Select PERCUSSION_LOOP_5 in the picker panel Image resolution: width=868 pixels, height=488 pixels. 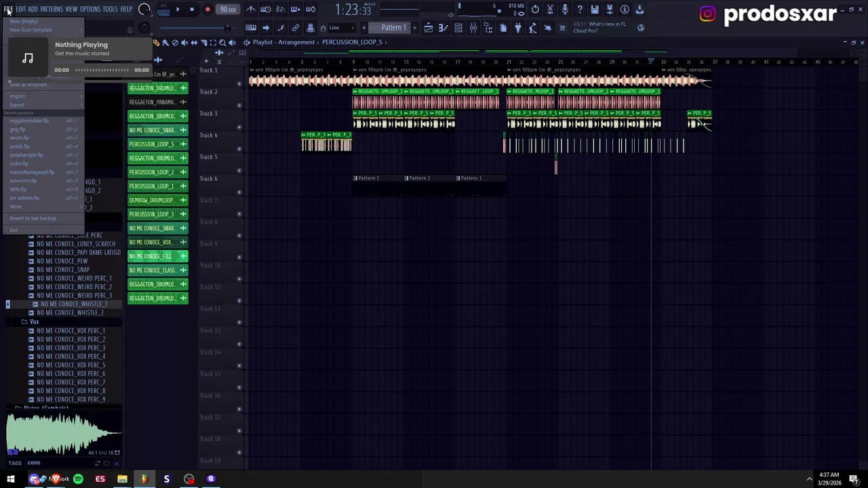[x=157, y=144]
